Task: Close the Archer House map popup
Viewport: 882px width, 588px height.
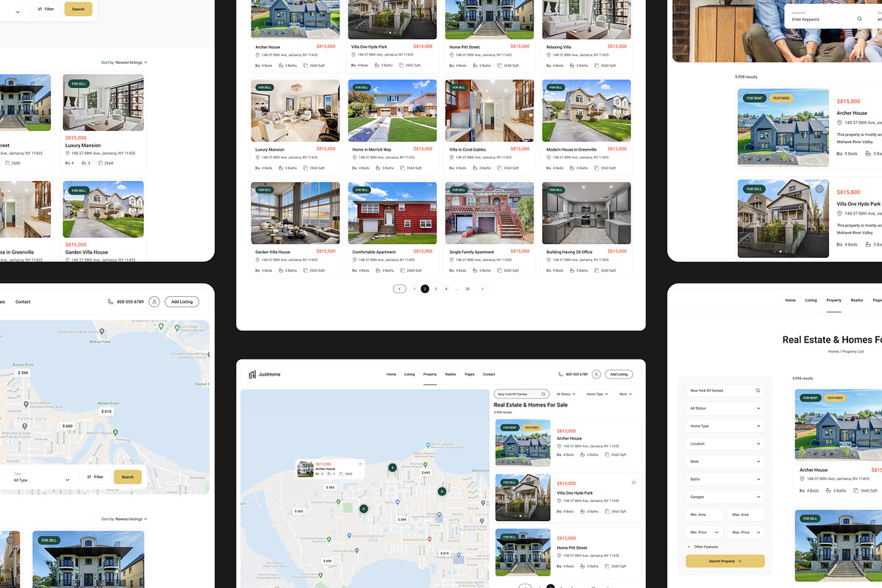Action: click(360, 464)
